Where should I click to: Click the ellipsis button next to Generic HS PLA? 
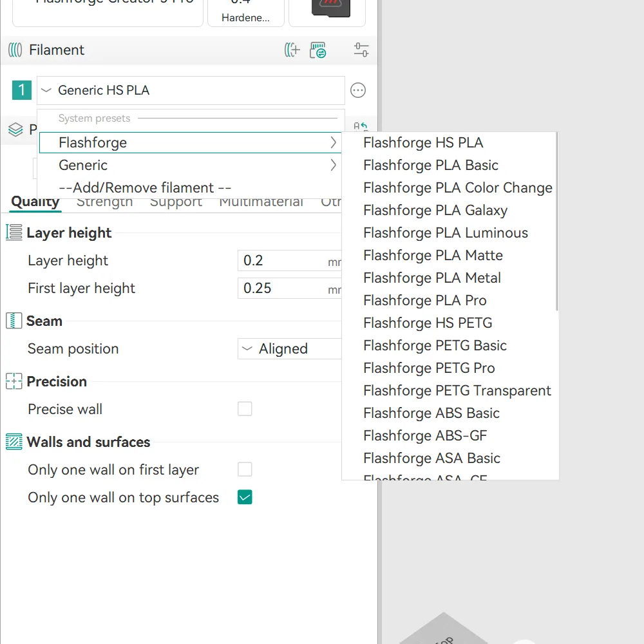pyautogui.click(x=357, y=90)
